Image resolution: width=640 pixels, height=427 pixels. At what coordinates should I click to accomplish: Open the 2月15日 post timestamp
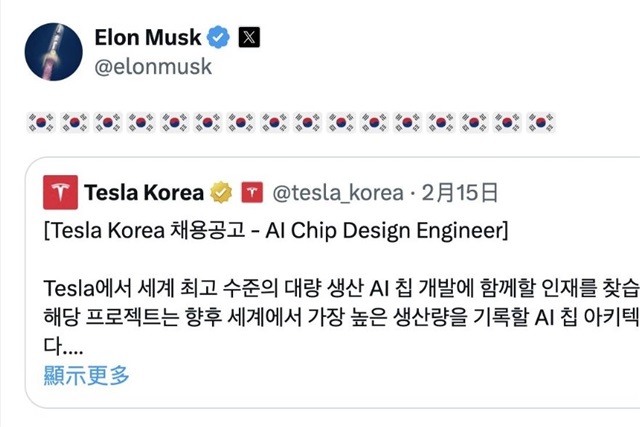[x=460, y=192]
